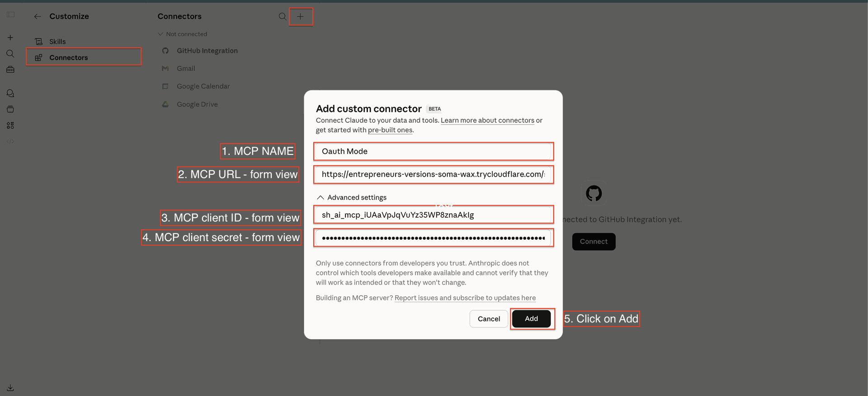Click the BETA badge

(434, 109)
